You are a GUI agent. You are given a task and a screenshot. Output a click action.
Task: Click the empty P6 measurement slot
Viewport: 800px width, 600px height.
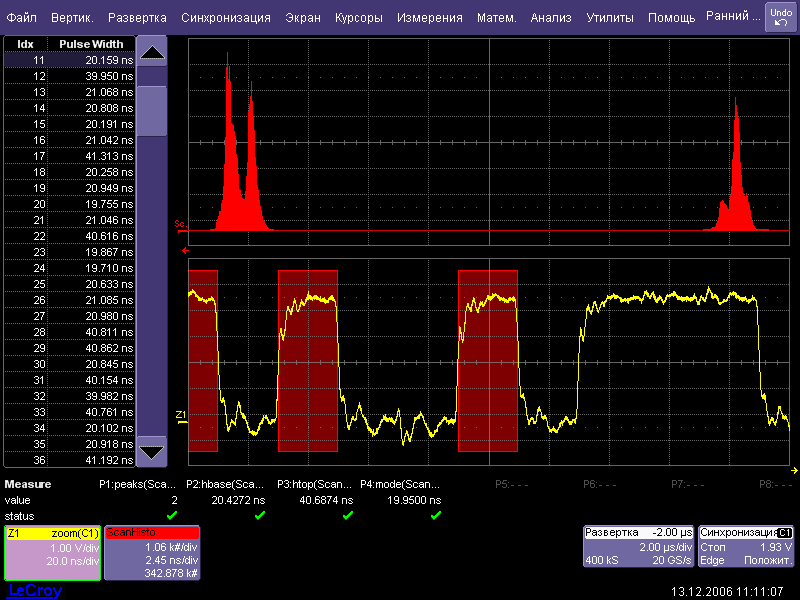click(x=599, y=484)
